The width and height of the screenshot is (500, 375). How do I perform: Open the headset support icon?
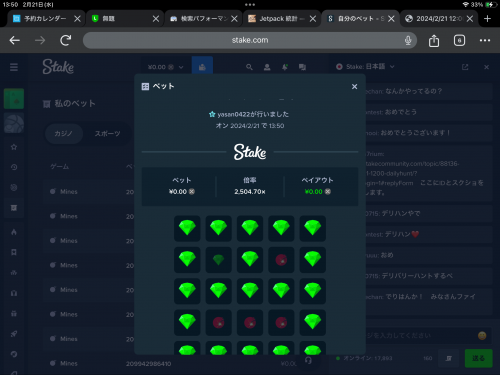point(308,360)
